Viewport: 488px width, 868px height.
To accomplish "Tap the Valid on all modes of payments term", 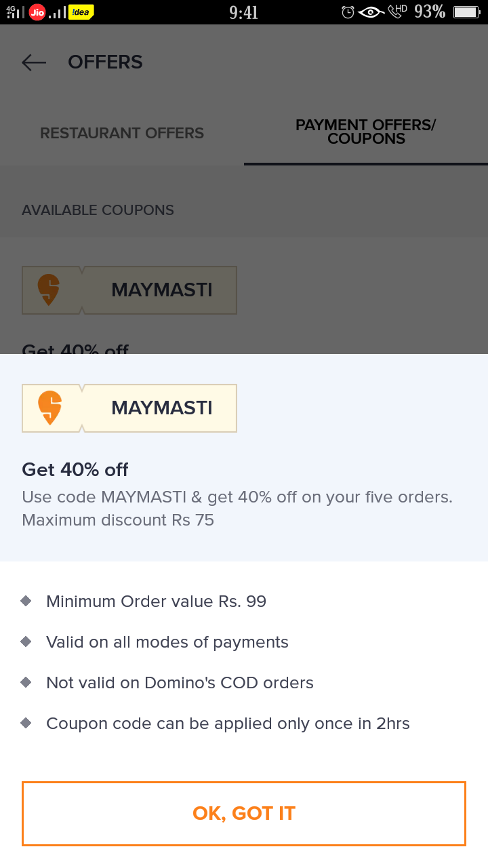I will pyautogui.click(x=167, y=642).
